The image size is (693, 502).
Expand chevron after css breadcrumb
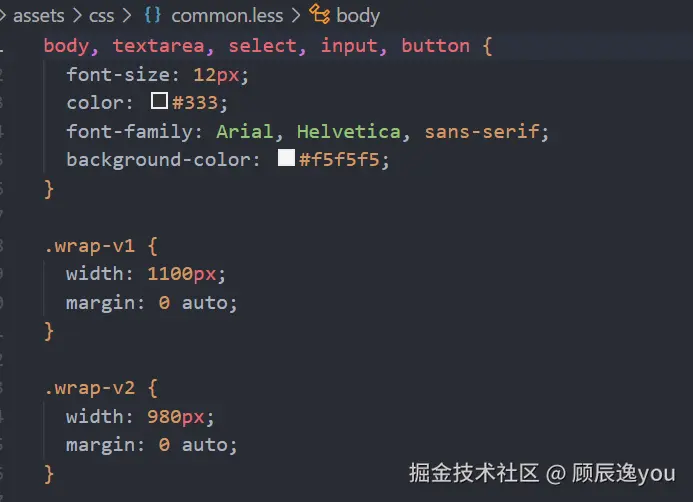127,15
